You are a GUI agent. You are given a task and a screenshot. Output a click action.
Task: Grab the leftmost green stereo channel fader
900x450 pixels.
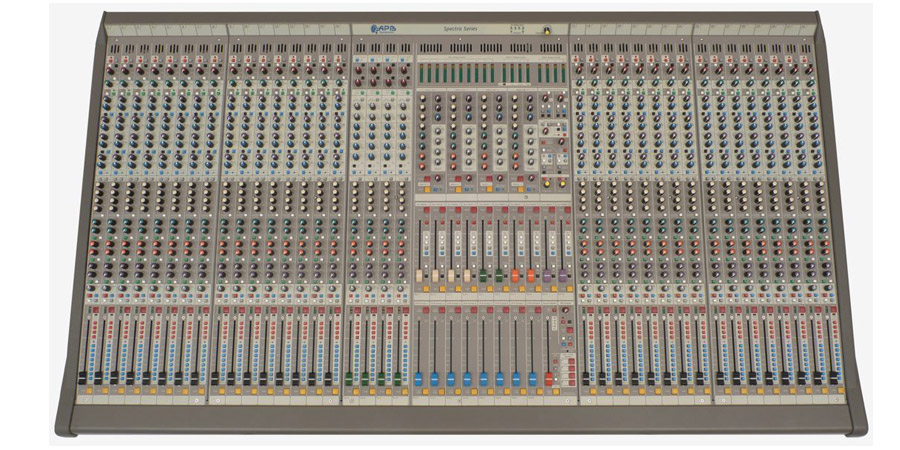coord(348,379)
